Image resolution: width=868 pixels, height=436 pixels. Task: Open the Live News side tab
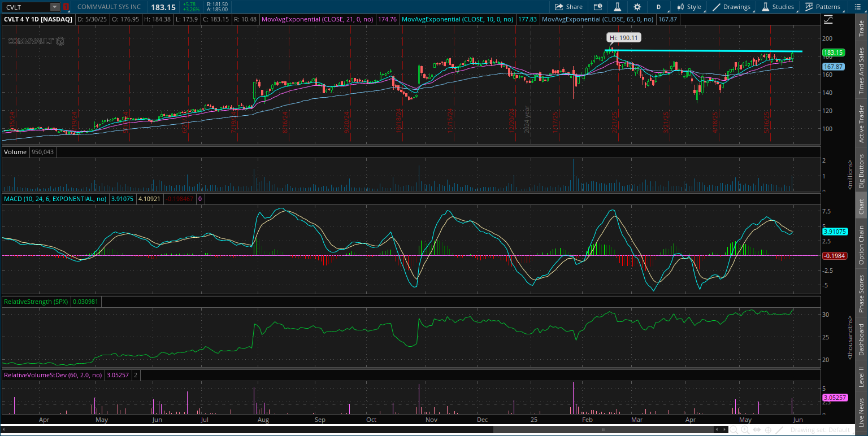click(861, 411)
